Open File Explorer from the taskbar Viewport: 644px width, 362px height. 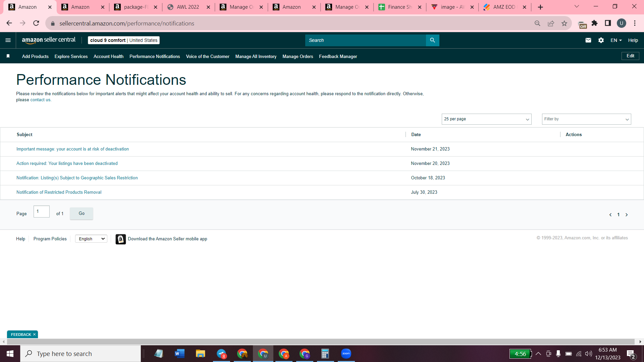coord(200,354)
